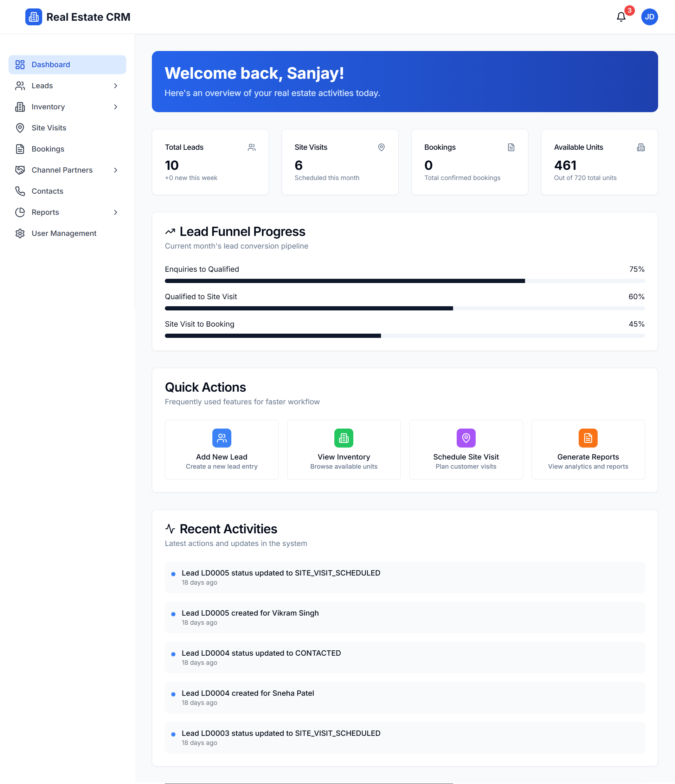The height and width of the screenshot is (784, 675).
Task: Click the Enquiries to Qualified progress bar
Action: [x=404, y=281]
